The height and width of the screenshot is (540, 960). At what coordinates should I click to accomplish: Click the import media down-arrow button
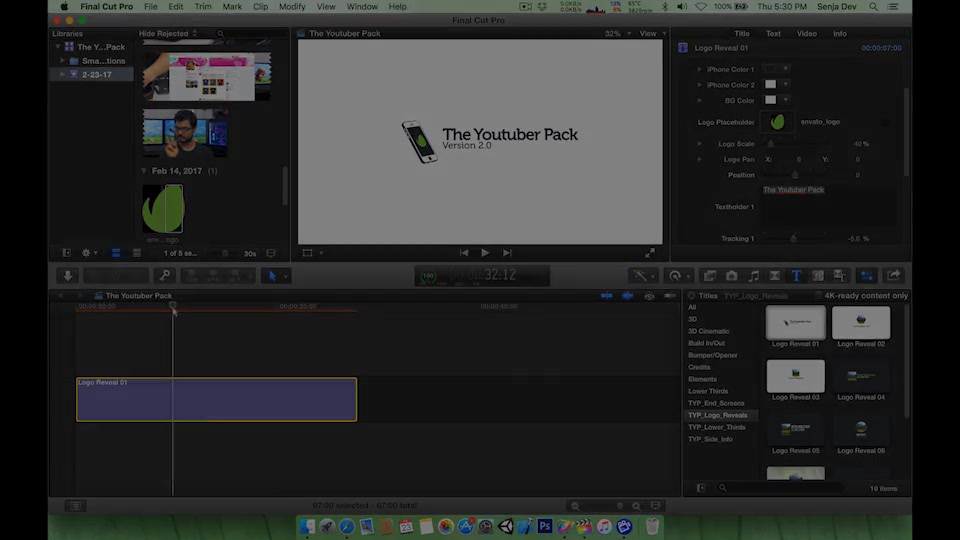(x=67, y=276)
